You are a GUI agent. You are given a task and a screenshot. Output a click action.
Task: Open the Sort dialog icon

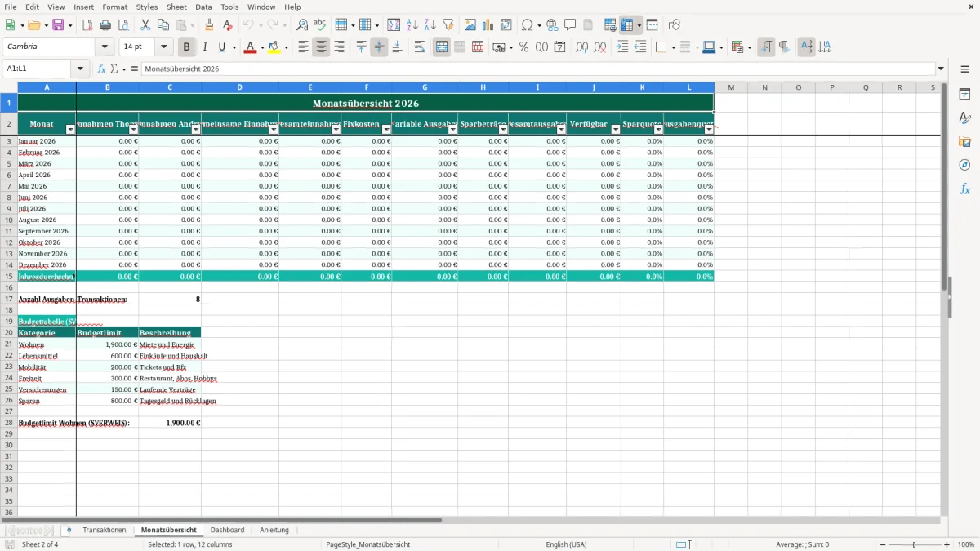[x=394, y=25]
